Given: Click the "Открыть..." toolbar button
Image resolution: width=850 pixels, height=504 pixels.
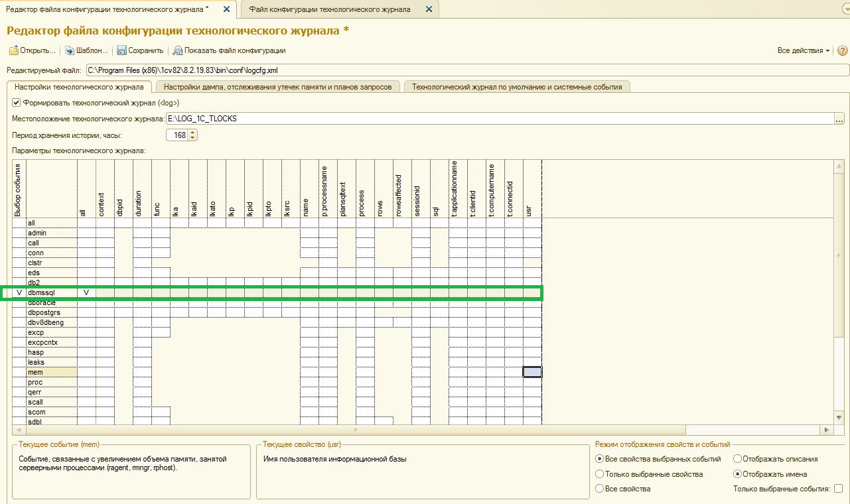Looking at the screenshot, I should [32, 50].
